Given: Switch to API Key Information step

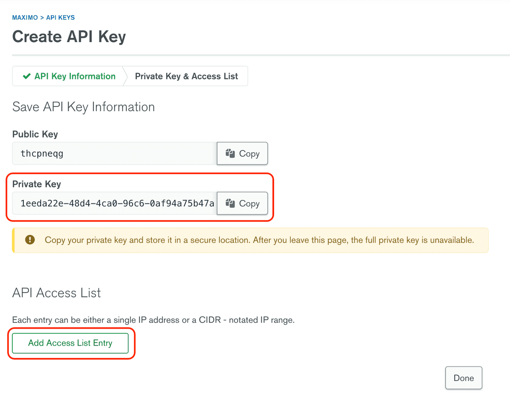Looking at the screenshot, I should 75,76.
